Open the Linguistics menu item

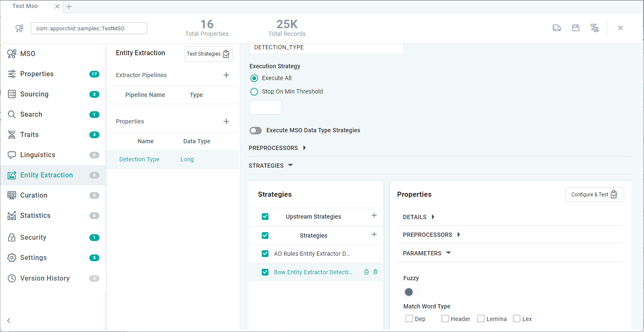tap(38, 155)
